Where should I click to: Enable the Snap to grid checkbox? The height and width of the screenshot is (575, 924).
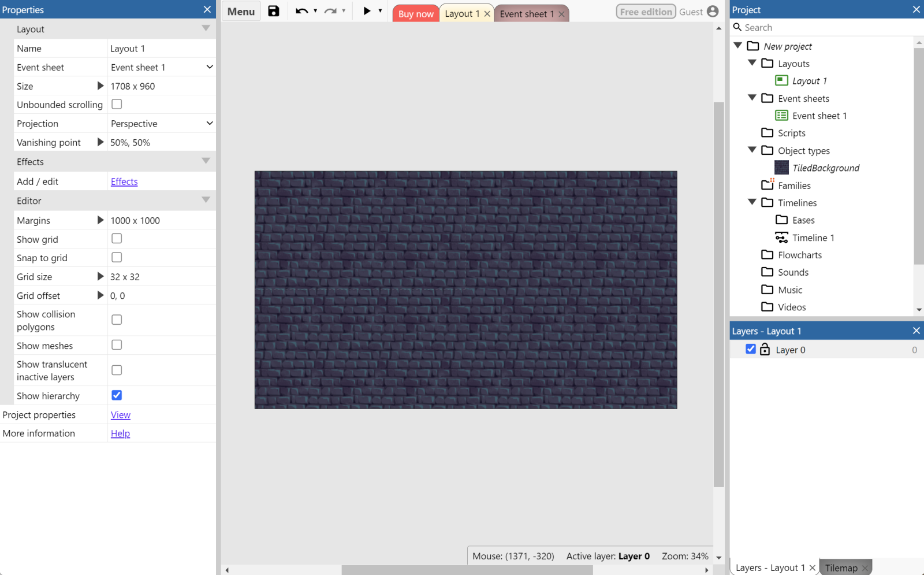tap(117, 257)
